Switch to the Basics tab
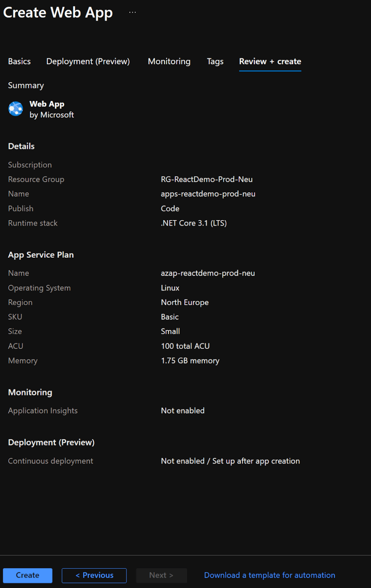371x588 pixels. 19,61
